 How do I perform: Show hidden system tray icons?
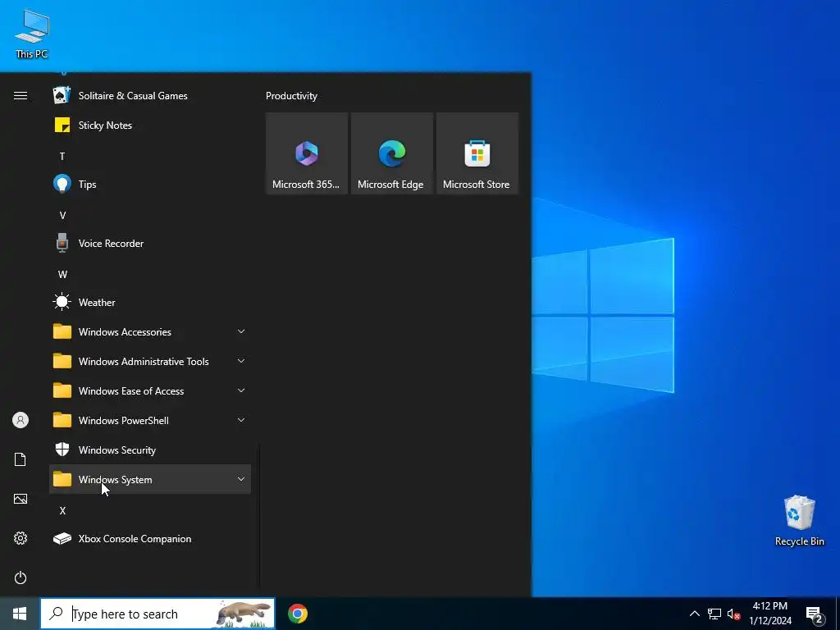(x=694, y=614)
